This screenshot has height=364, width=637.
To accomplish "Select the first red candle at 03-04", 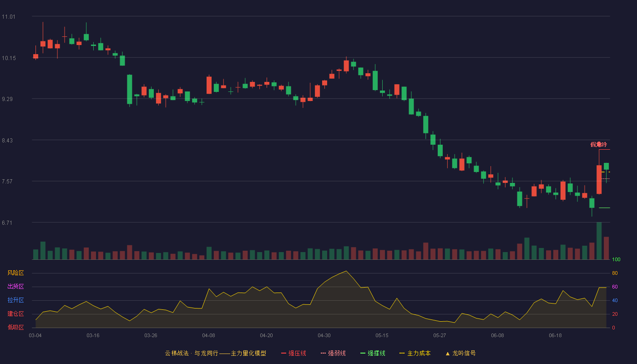I will click(x=35, y=56).
